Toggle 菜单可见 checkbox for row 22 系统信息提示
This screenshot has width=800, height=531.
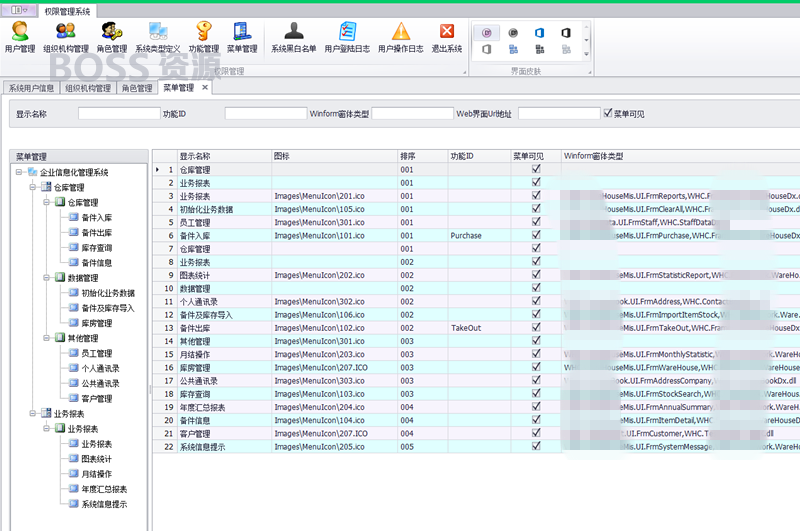(x=536, y=446)
